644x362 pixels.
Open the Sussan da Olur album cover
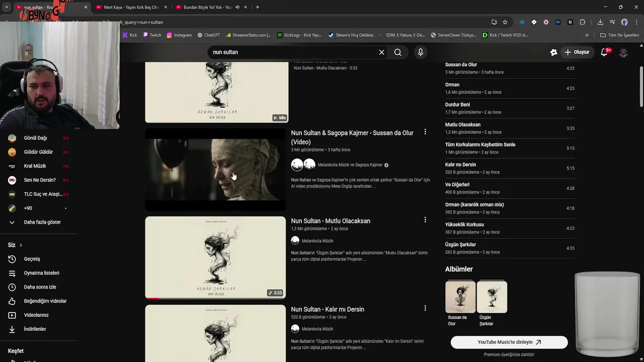[x=460, y=297]
